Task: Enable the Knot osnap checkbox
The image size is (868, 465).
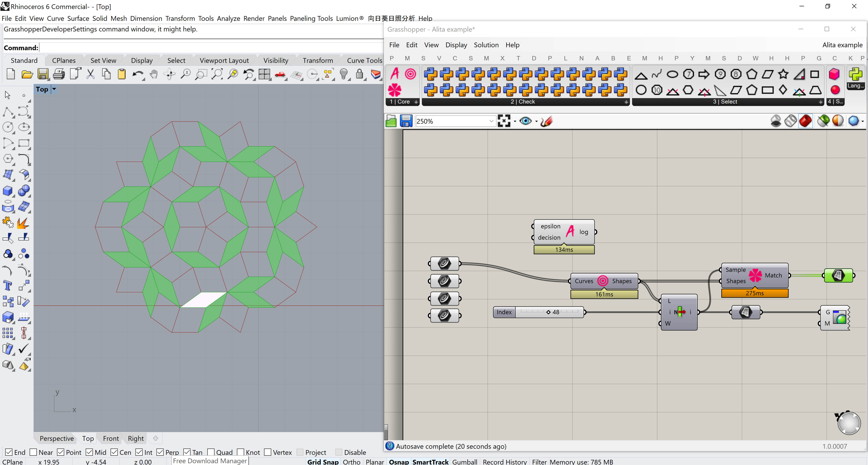Action: coord(241,452)
